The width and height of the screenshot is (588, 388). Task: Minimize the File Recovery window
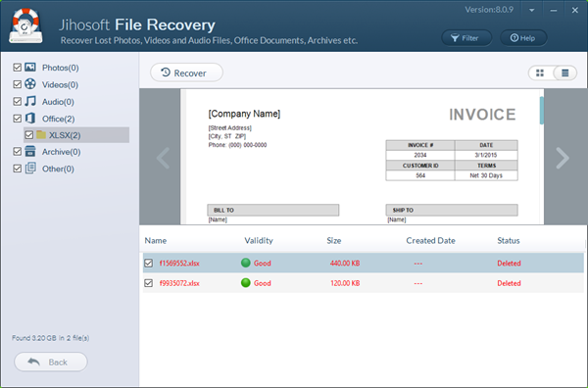point(554,11)
